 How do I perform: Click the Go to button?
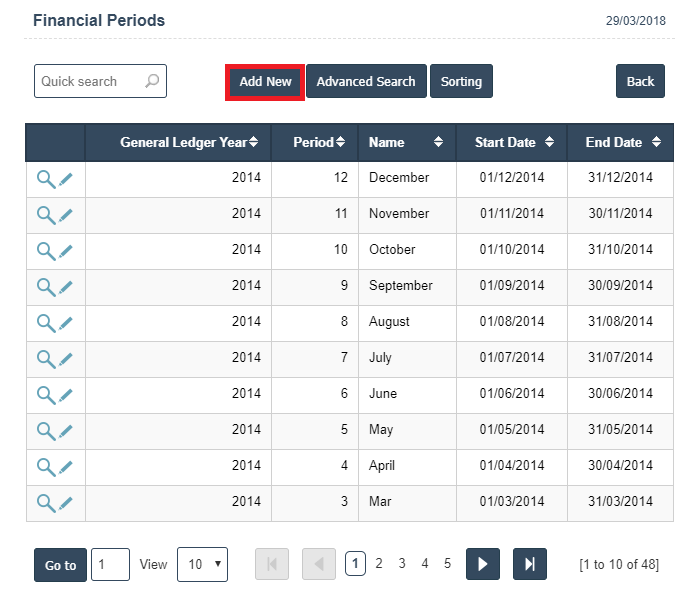pyautogui.click(x=60, y=565)
